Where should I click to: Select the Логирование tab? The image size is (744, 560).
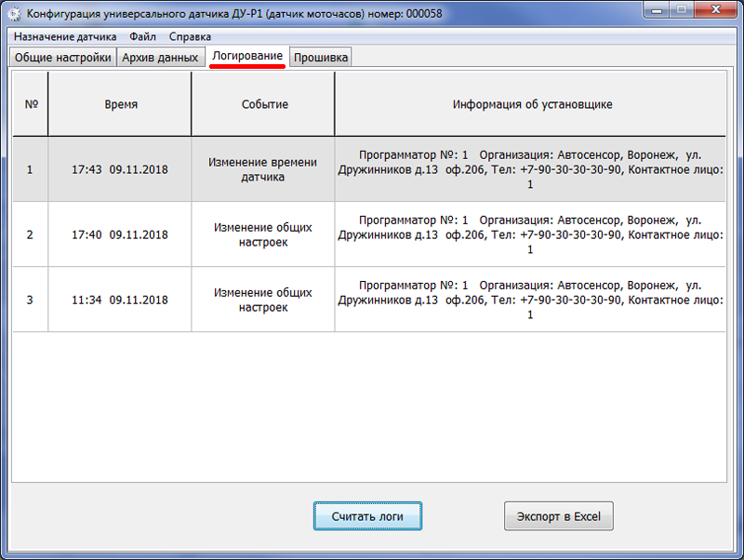[x=247, y=56]
